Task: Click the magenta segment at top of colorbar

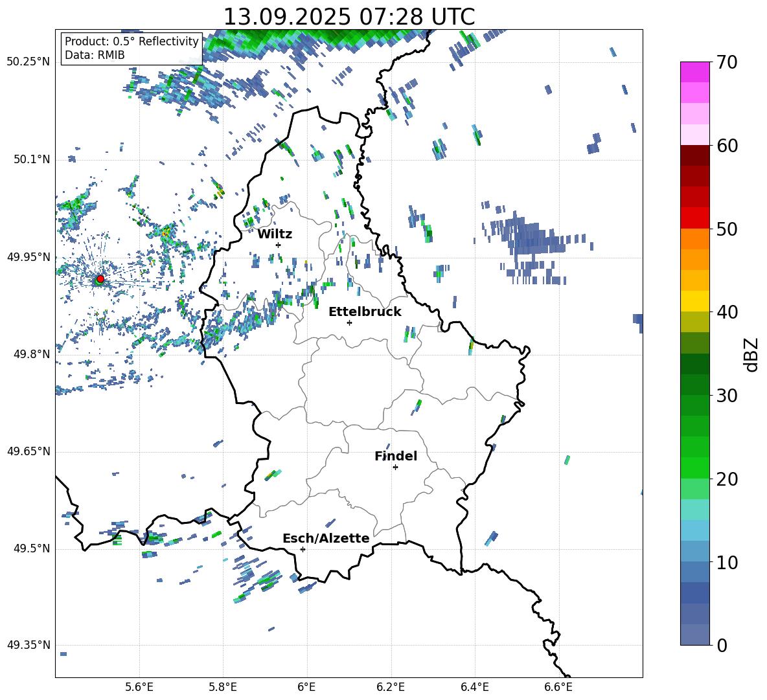Action: click(695, 72)
